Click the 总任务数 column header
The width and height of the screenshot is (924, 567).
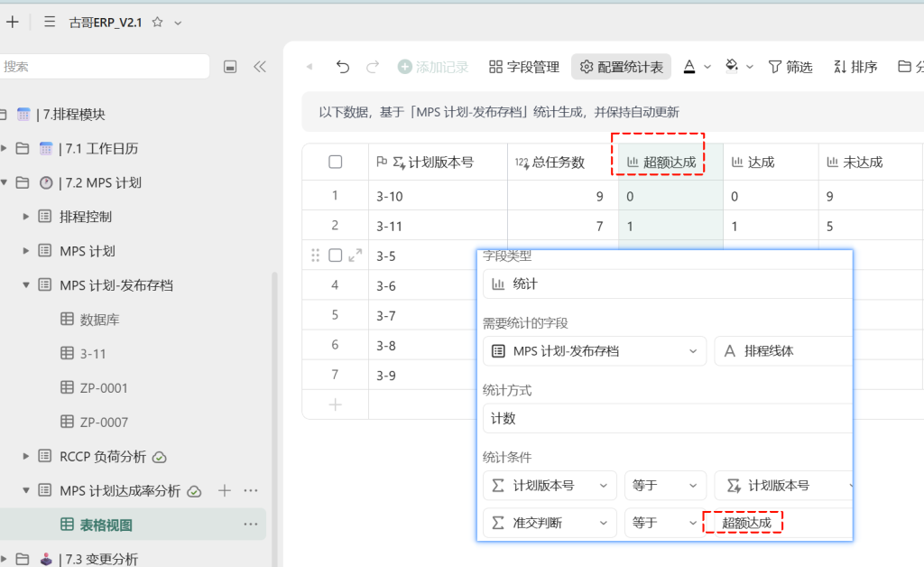563,163
